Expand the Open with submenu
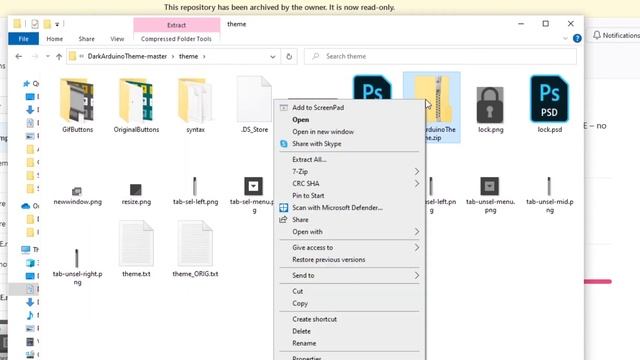 tap(349, 231)
